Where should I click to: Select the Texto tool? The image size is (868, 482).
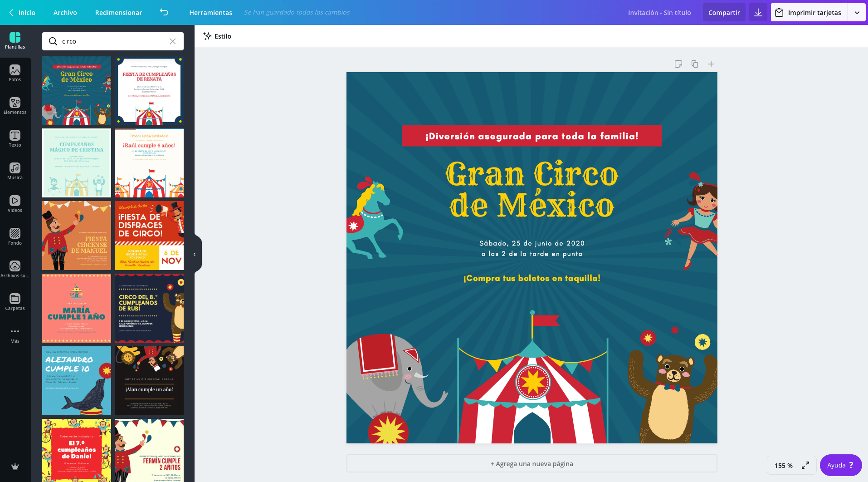(x=15, y=138)
